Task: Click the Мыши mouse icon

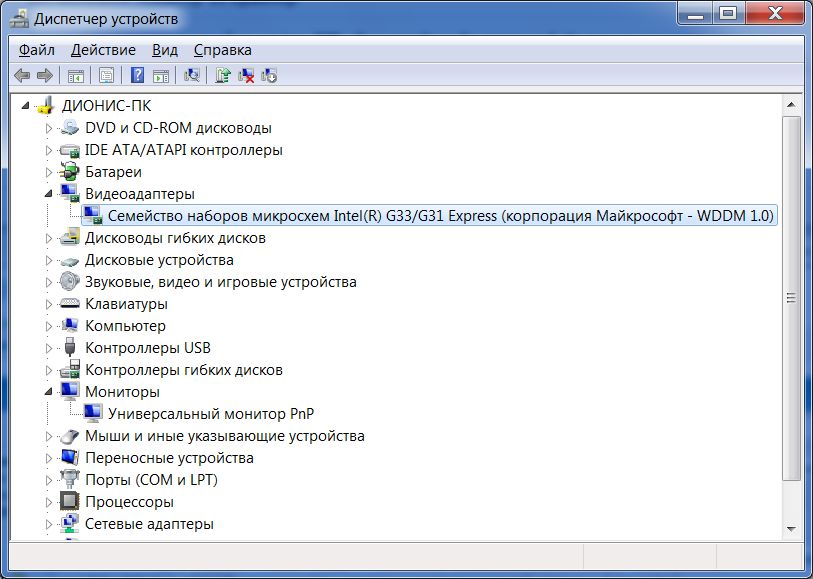Action: tap(69, 436)
